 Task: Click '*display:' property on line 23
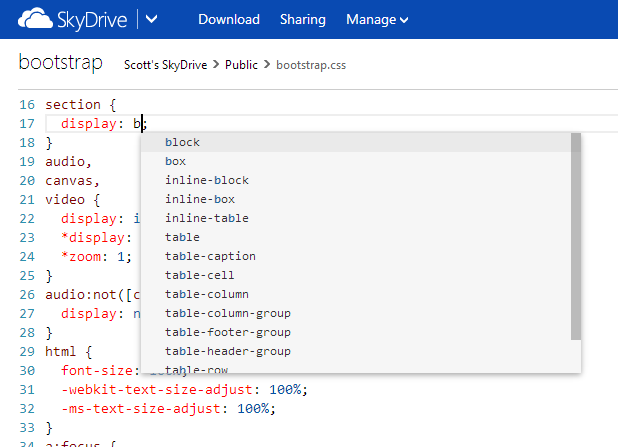97,238
